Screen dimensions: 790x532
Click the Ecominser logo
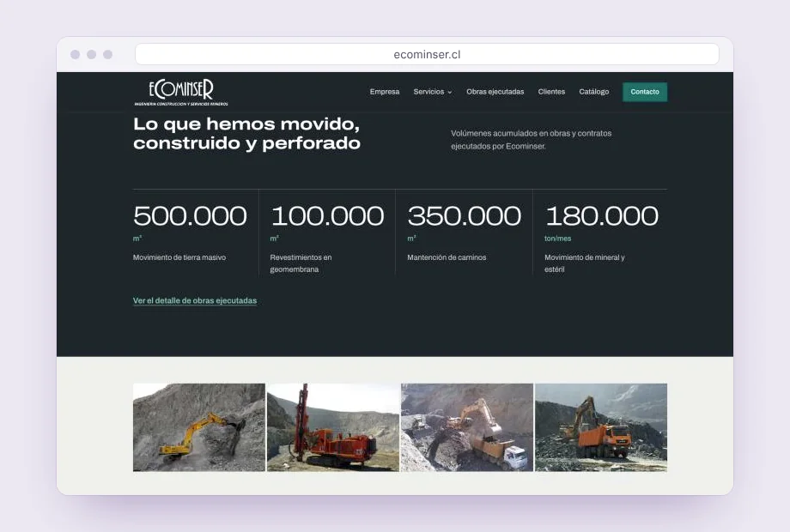tap(181, 92)
